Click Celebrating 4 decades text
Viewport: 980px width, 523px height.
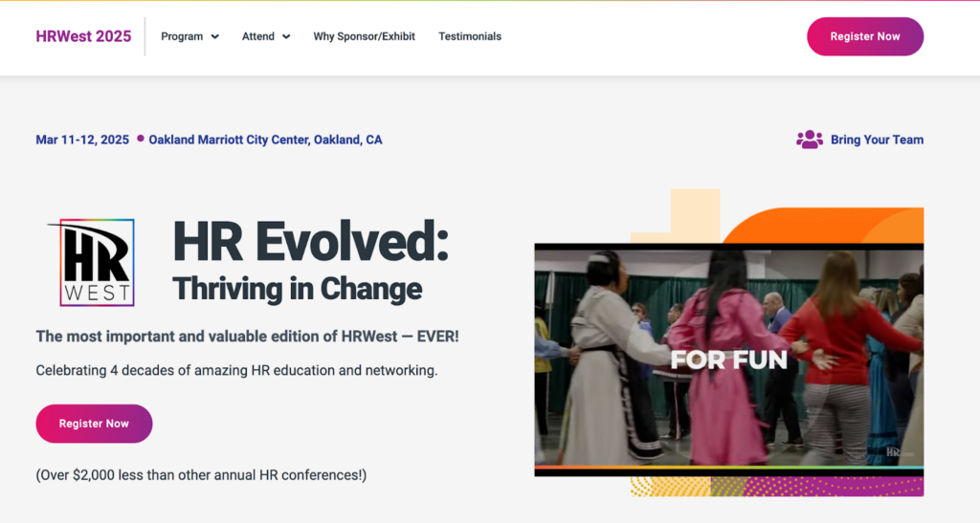point(237,371)
